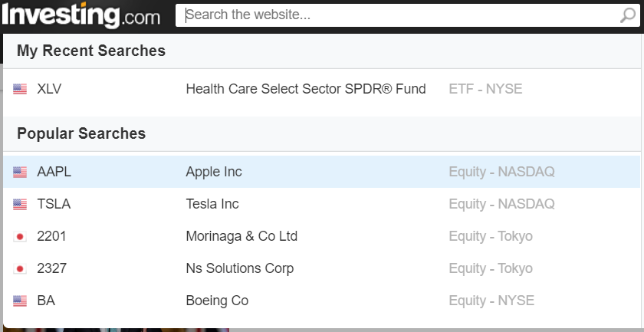Click the Japan flag beside 2201
Viewport: 644px width, 332px height.
click(20, 236)
